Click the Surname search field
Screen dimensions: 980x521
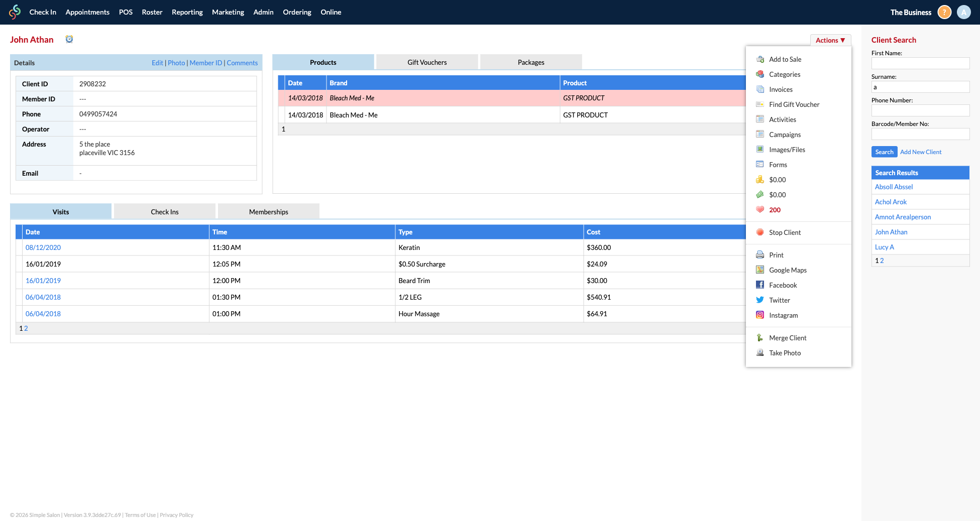pyautogui.click(x=920, y=86)
